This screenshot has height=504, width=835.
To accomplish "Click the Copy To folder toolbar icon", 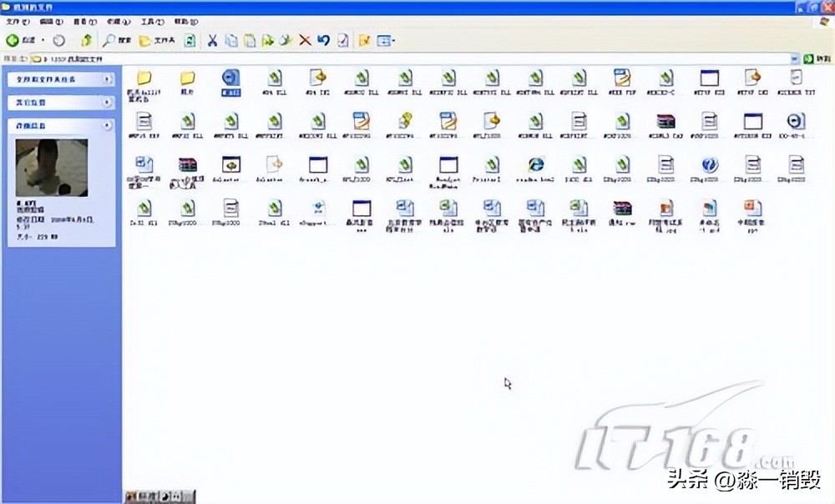I will point(286,40).
